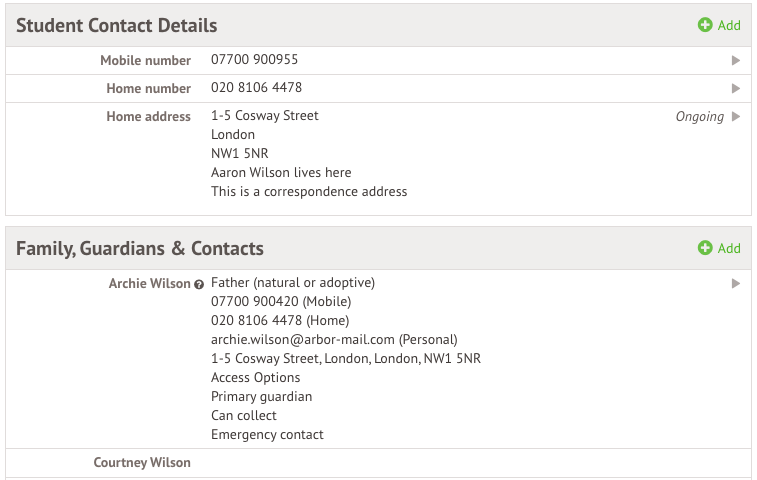The image size is (757, 480).
Task: Click Archie's mobile 07700 900420
Action: pos(255,301)
